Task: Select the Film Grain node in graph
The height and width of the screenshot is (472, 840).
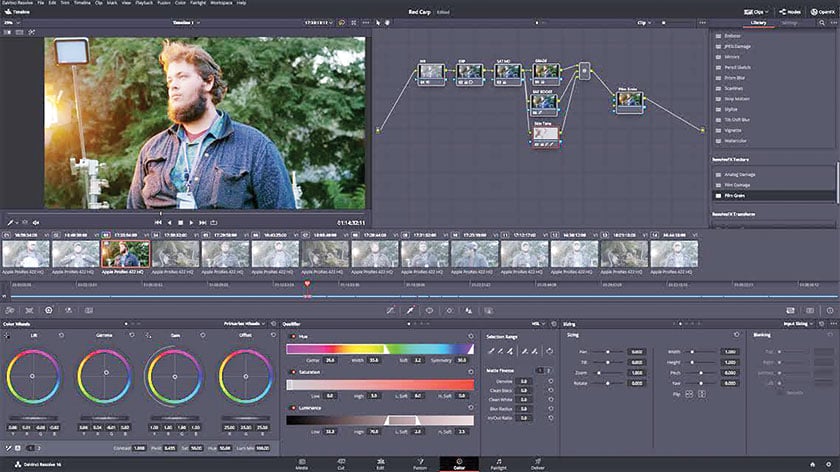Action: point(628,99)
